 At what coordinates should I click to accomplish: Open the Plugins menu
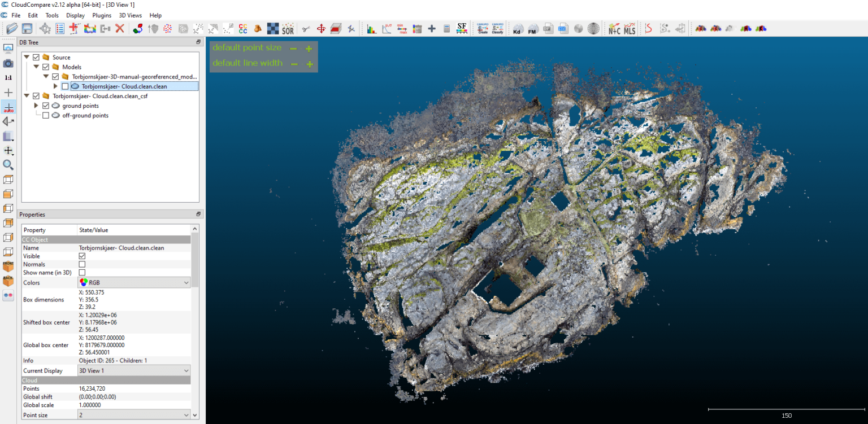point(102,15)
